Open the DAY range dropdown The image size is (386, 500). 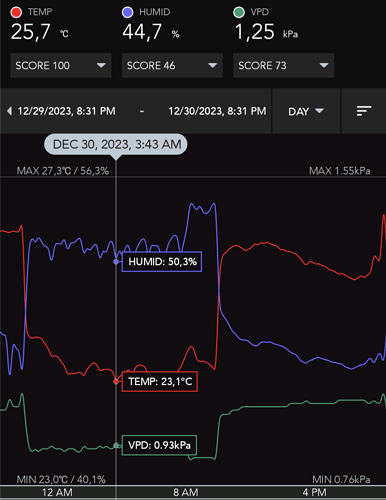[306, 111]
